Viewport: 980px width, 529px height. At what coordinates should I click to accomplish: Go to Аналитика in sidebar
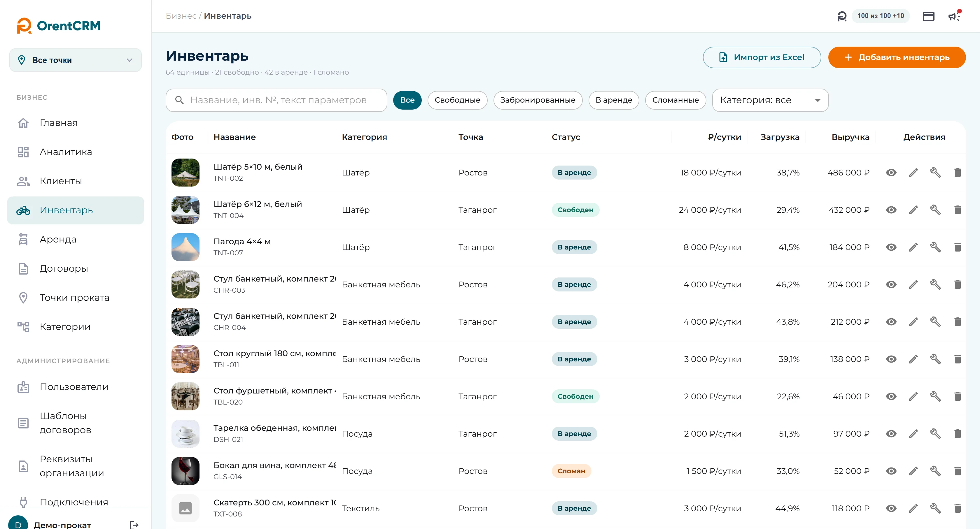point(75,152)
